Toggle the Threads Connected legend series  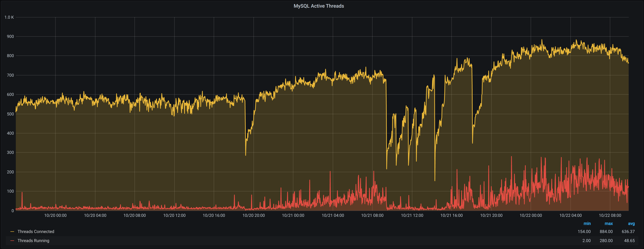point(36,232)
